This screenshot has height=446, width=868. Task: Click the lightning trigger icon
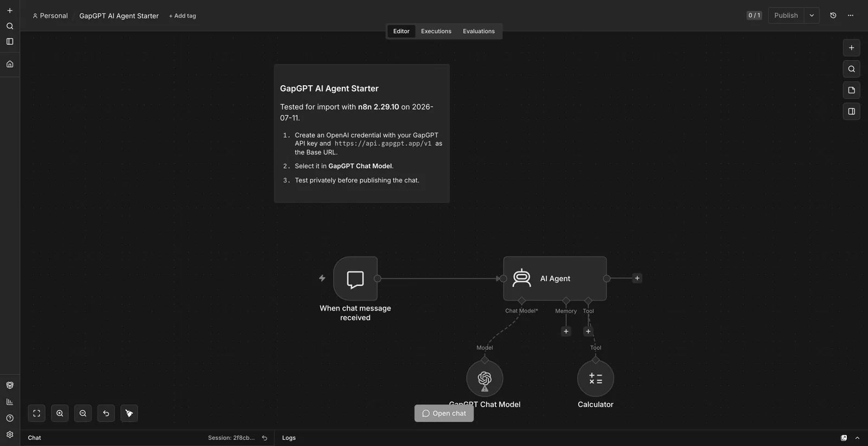[322, 278]
